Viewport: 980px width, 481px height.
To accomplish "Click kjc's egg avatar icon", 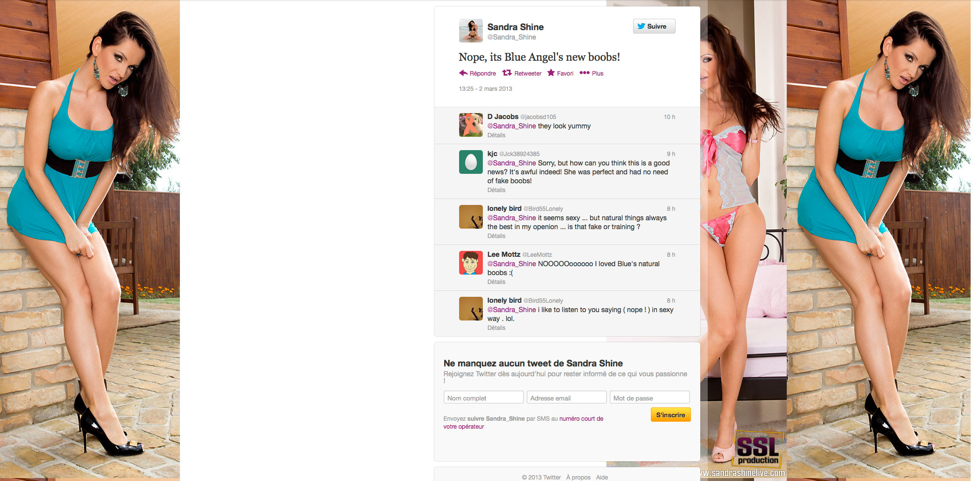I will pyautogui.click(x=470, y=162).
